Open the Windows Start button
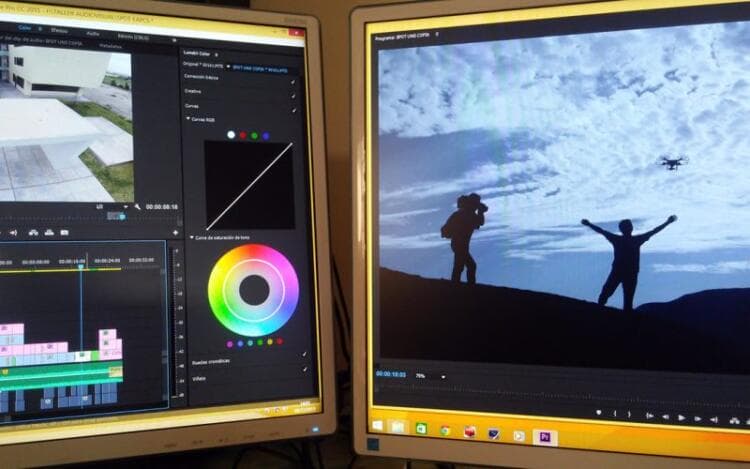 pos(377,425)
